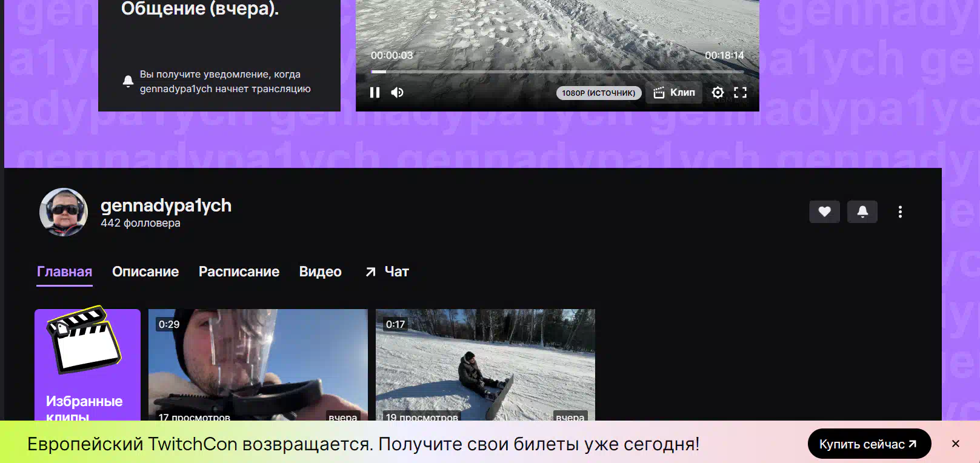Seek along the video progress bar
The width and height of the screenshot is (980, 463).
tap(558, 72)
